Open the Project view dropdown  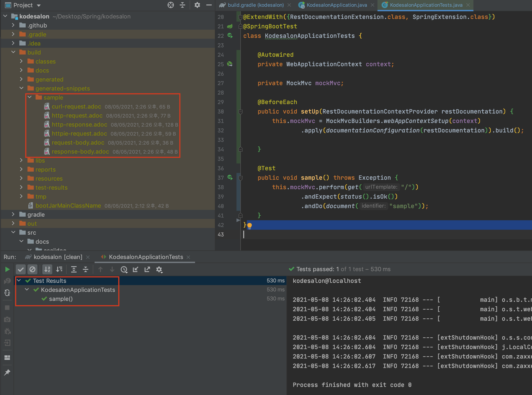click(x=39, y=5)
